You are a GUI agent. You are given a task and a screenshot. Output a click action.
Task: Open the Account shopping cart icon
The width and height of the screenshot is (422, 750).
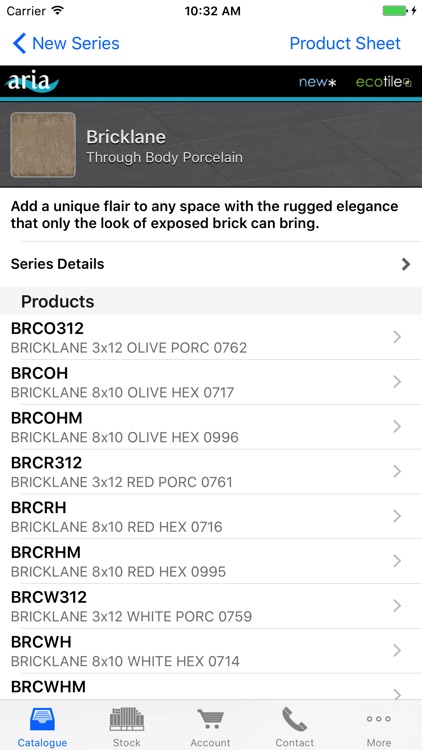coord(211,720)
